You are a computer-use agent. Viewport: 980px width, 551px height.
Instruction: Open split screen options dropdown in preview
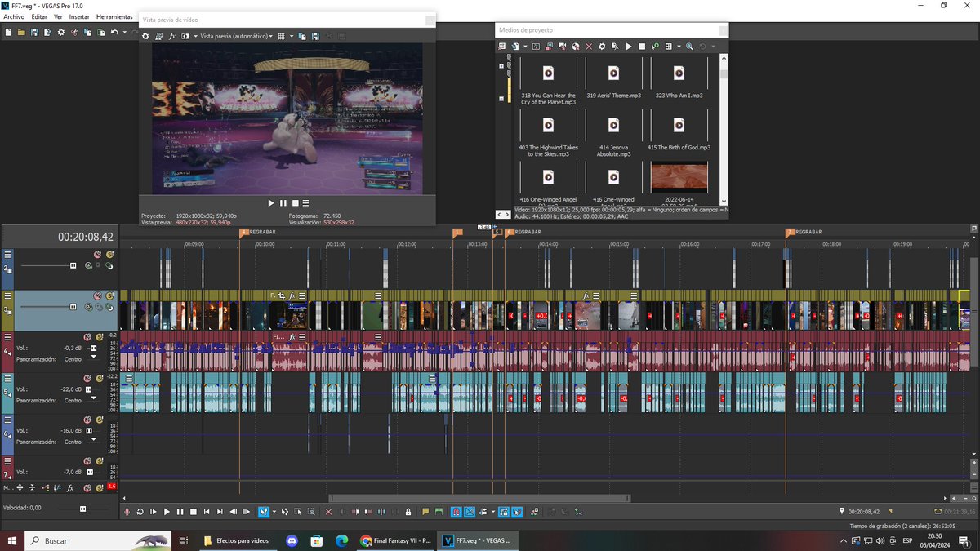(x=195, y=36)
